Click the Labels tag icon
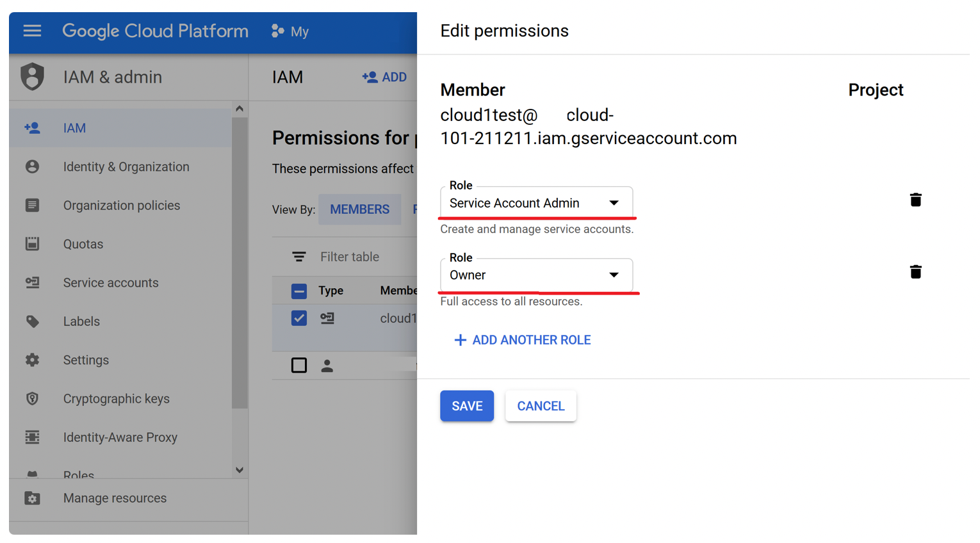The image size is (980, 543). [x=32, y=321]
